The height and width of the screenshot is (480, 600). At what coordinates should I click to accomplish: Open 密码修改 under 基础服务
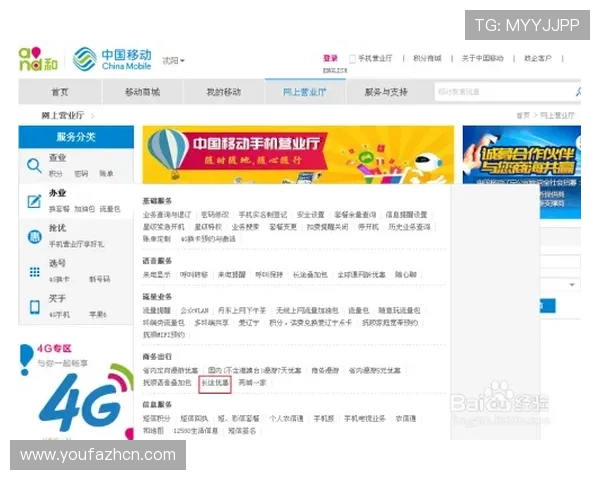tap(215, 215)
